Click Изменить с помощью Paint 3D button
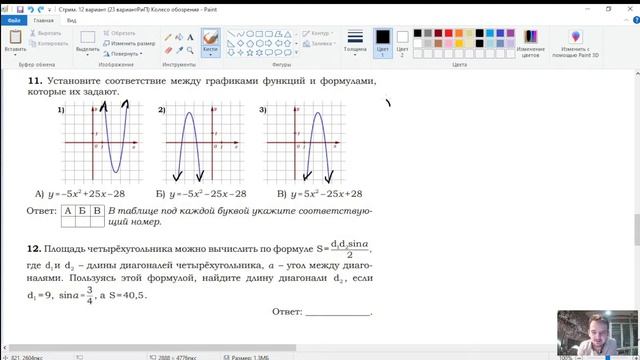The height and width of the screenshot is (360, 640). 576,43
